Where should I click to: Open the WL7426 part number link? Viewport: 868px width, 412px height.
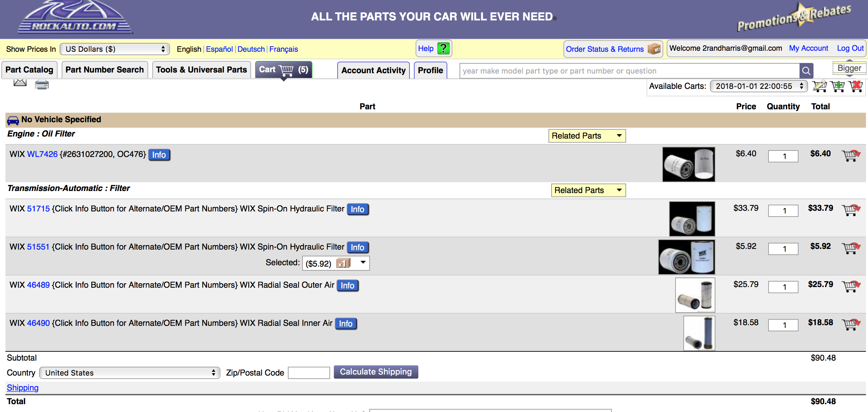pos(42,154)
